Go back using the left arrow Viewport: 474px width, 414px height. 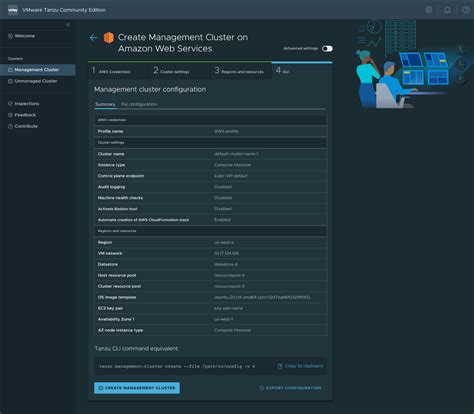[94, 38]
